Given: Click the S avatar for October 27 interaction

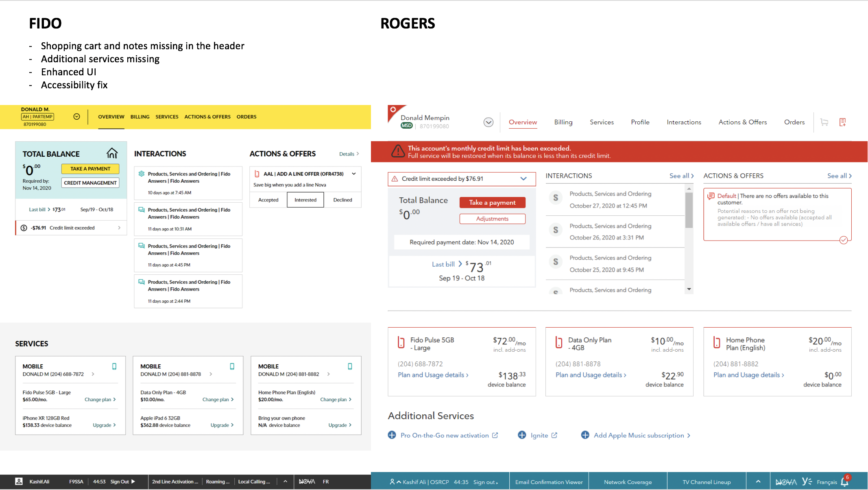Looking at the screenshot, I should pyautogui.click(x=556, y=198).
